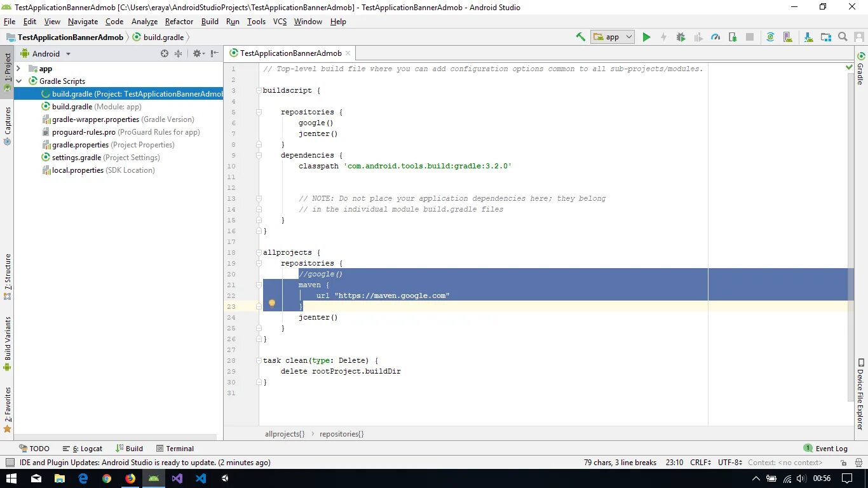
Task: Click the Collapse All icon in Project panel
Action: [179, 54]
